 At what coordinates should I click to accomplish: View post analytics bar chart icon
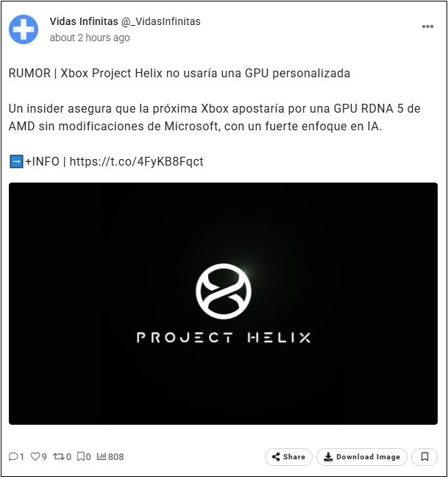(102, 456)
